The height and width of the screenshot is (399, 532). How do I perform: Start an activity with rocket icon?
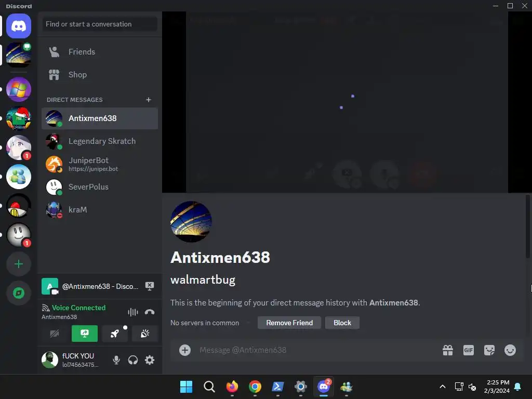[x=115, y=334]
